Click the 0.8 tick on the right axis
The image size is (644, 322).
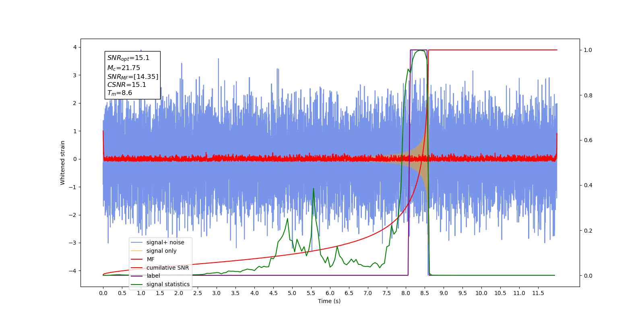pos(588,95)
